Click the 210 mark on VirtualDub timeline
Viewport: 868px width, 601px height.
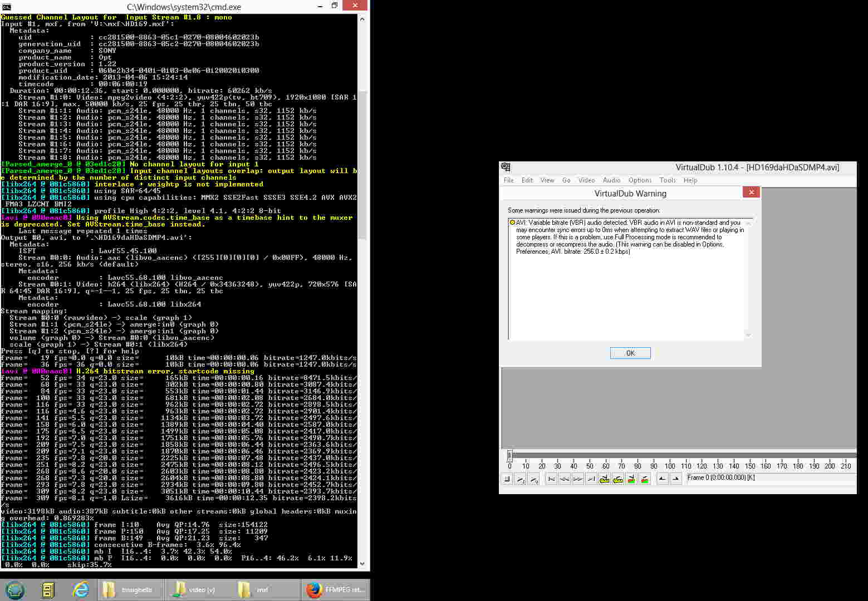tap(846, 466)
